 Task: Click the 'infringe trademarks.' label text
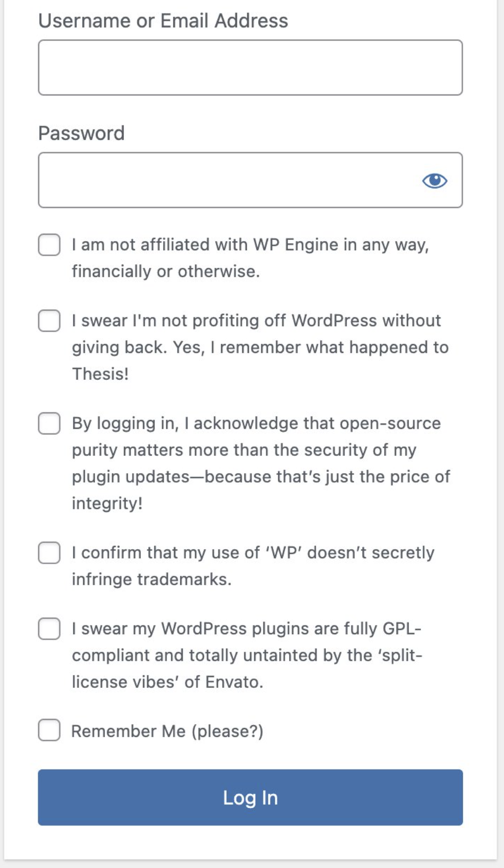point(151,579)
